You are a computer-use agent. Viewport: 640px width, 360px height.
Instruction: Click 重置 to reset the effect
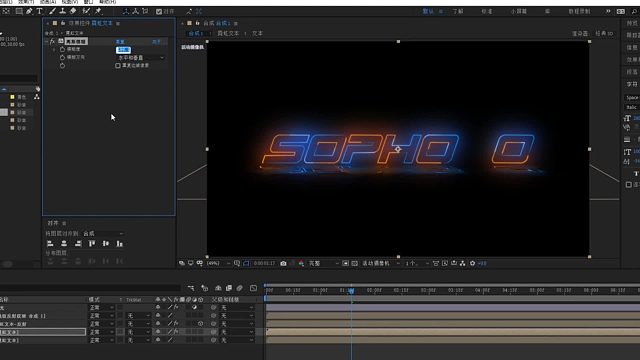click(x=120, y=42)
